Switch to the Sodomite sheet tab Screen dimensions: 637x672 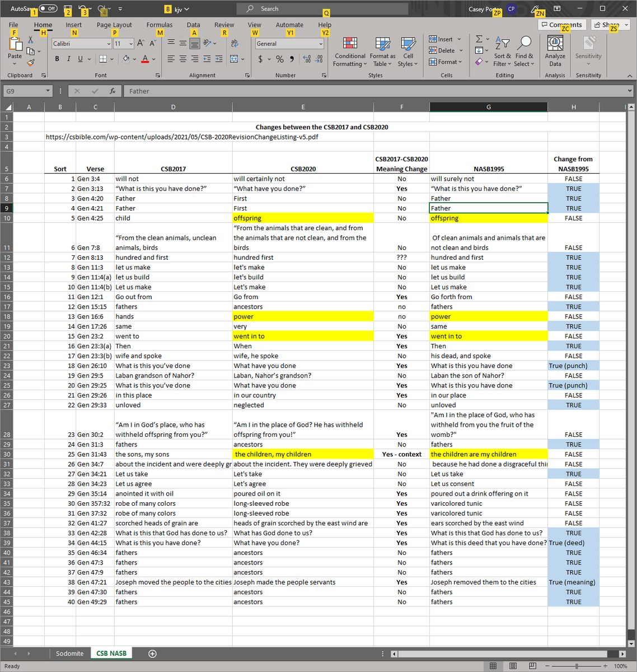pos(69,654)
